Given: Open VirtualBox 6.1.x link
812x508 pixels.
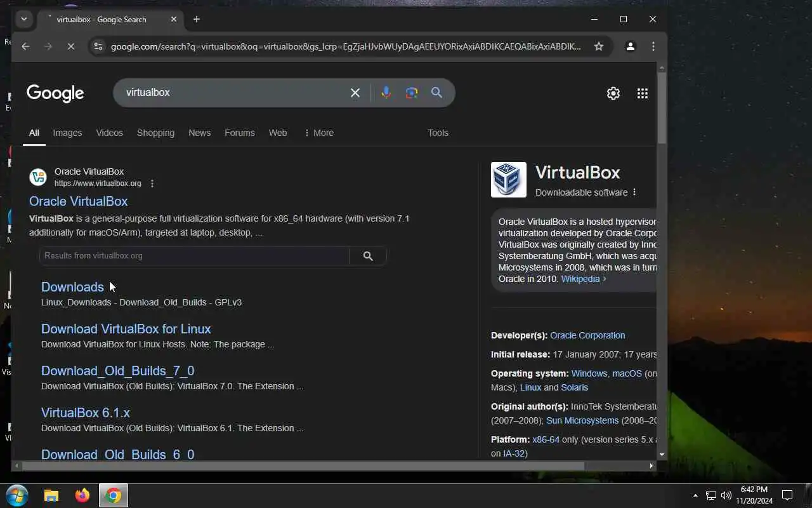Looking at the screenshot, I should tap(86, 413).
